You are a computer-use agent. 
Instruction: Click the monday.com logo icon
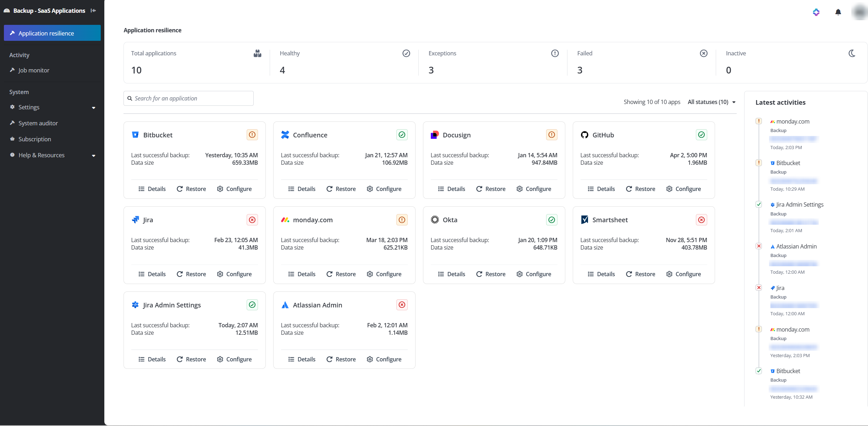(285, 220)
